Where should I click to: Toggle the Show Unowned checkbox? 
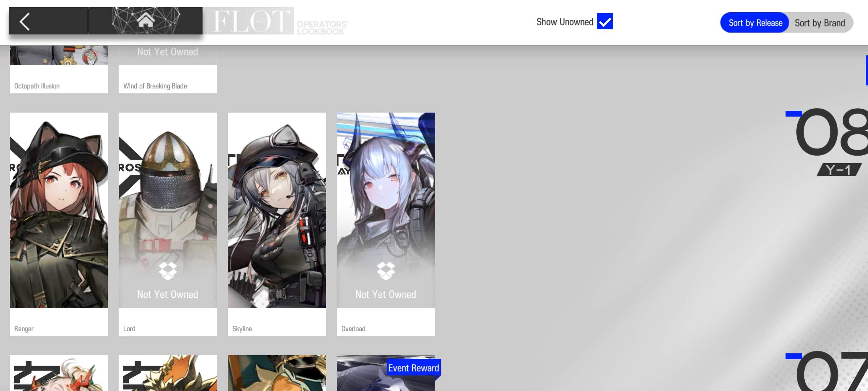click(605, 21)
